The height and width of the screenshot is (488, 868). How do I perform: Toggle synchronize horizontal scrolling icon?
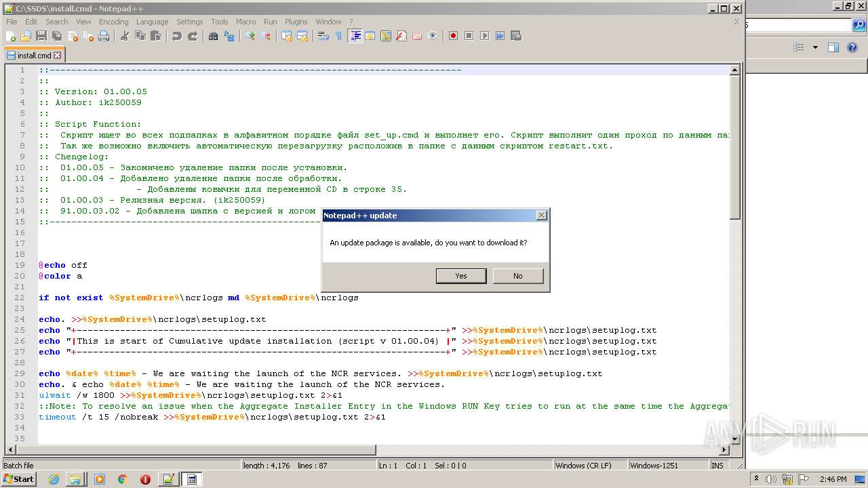pos(302,36)
